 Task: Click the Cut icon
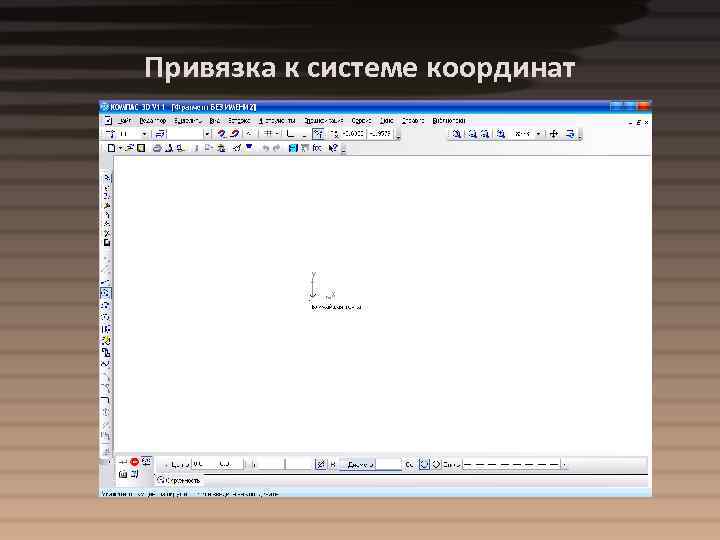point(196,148)
